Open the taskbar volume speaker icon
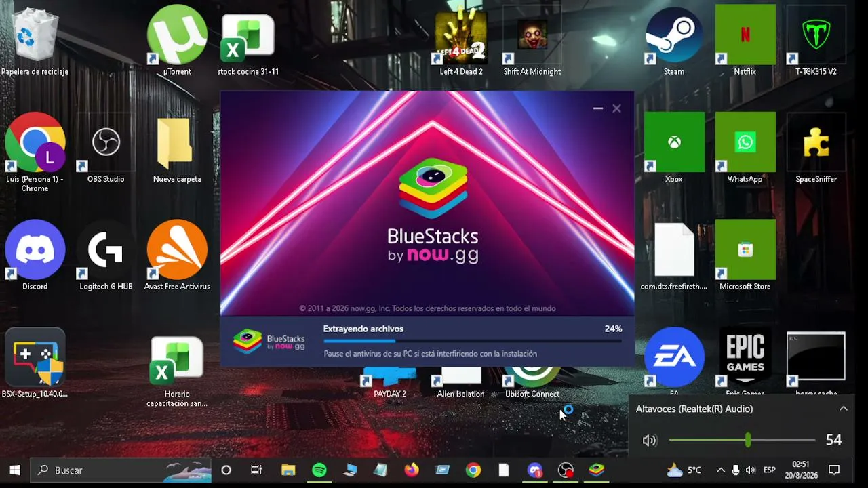This screenshot has height=488, width=868. 750,470
